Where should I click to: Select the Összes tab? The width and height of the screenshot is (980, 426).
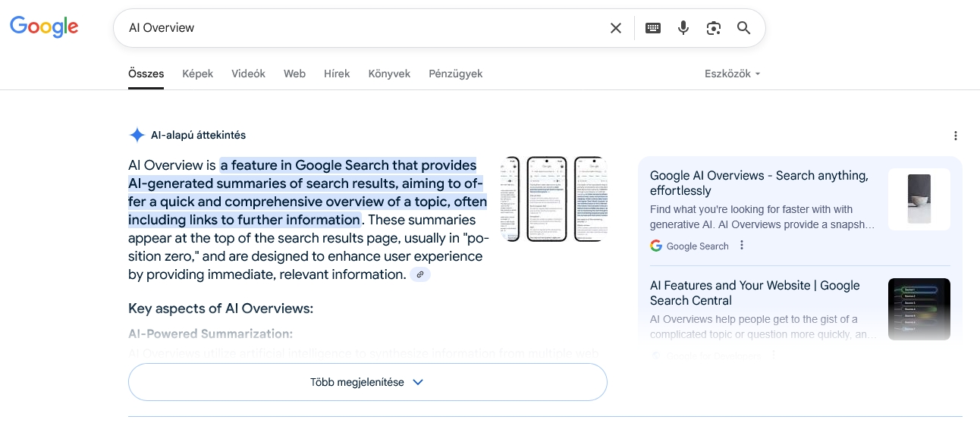point(146,74)
